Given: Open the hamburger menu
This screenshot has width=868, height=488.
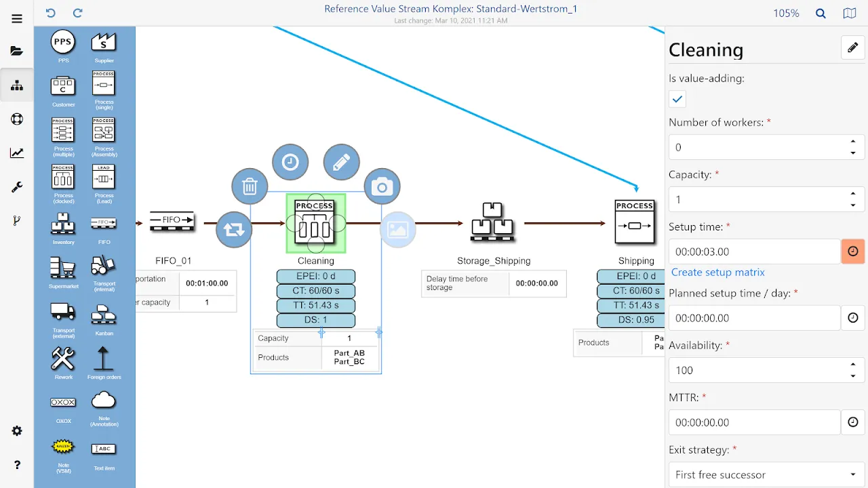Looking at the screenshot, I should click(17, 18).
